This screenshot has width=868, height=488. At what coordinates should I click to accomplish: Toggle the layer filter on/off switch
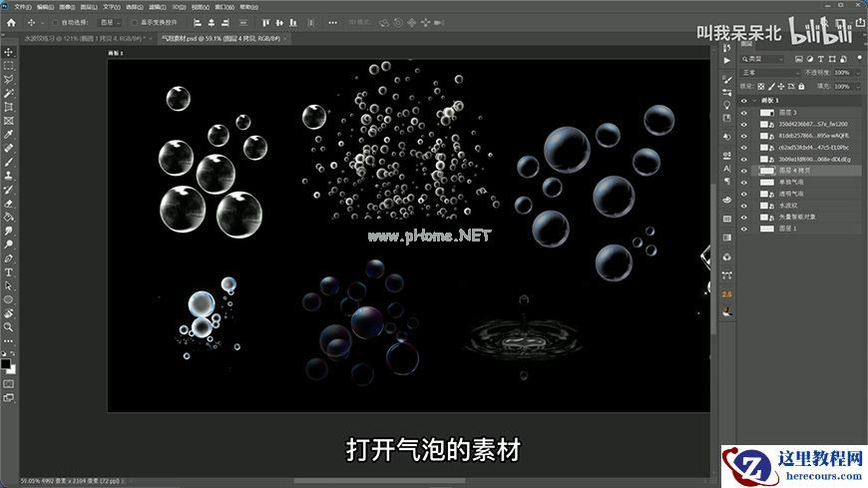pyautogui.click(x=860, y=58)
